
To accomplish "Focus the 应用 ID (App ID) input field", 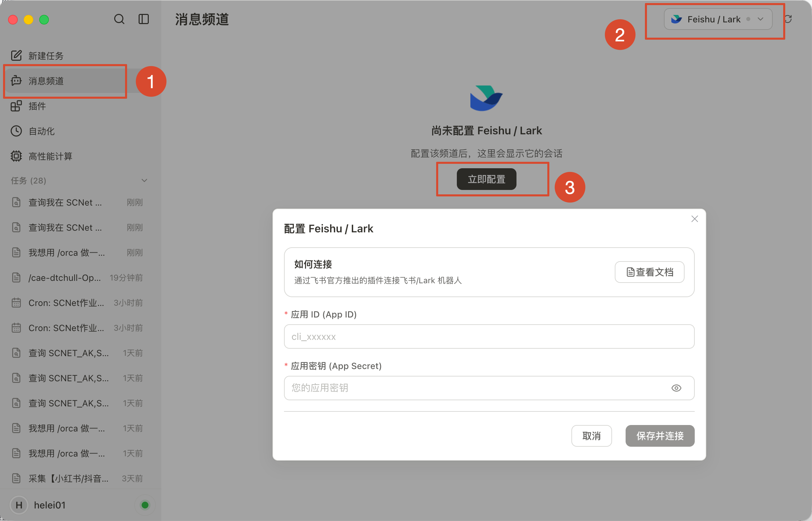I will coord(489,336).
